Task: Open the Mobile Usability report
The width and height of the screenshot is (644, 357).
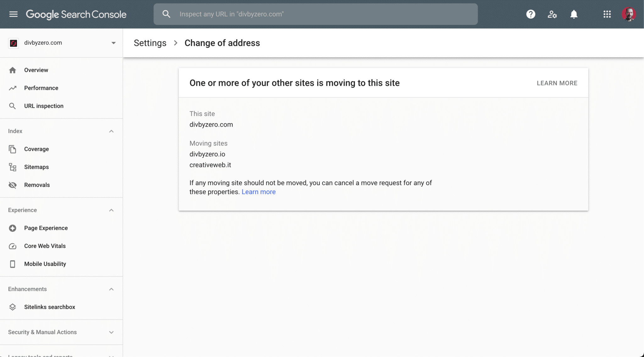Action: coord(45,264)
